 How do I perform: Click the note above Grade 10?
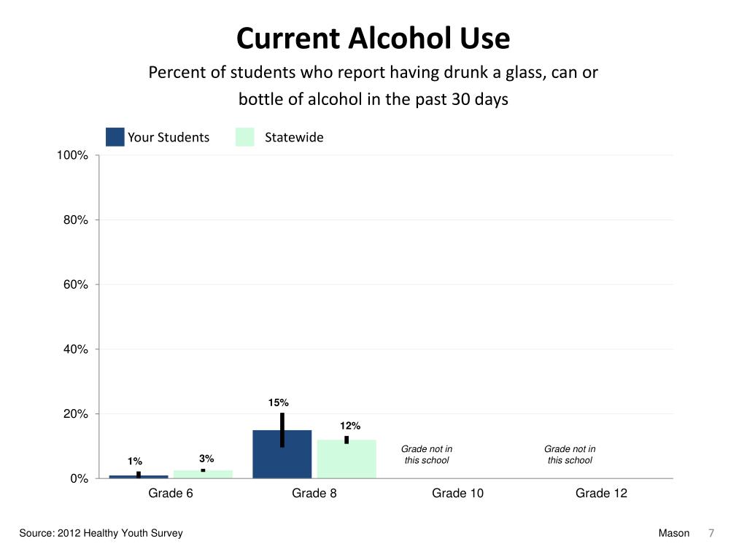427,454
